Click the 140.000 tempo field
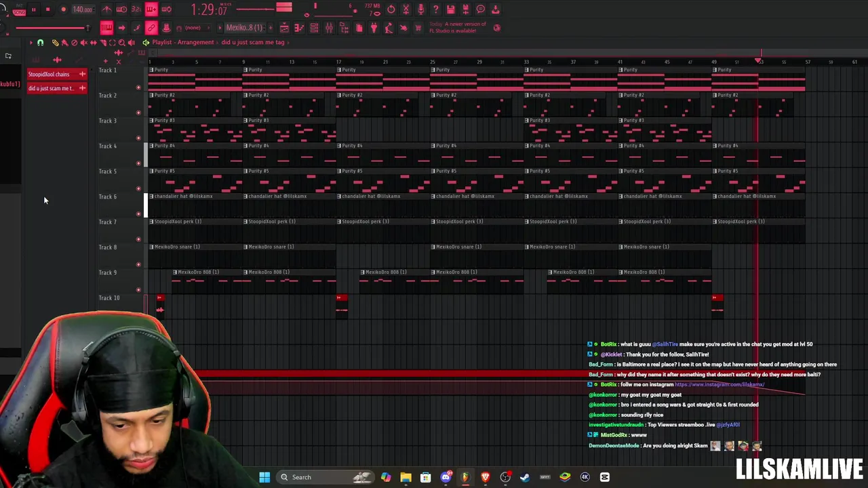This screenshot has width=868, height=488. click(x=83, y=9)
